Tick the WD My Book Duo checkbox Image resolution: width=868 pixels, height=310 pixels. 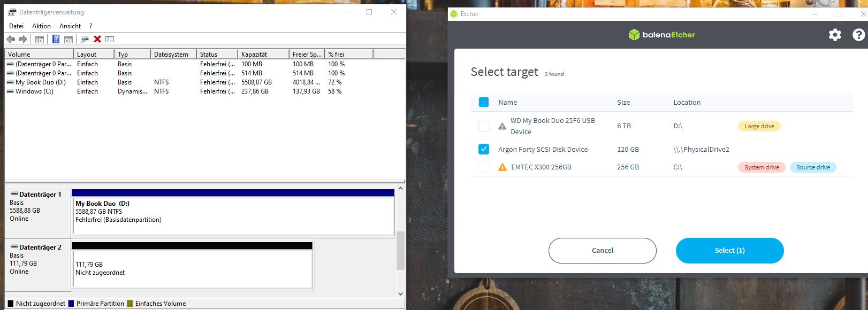click(x=484, y=126)
